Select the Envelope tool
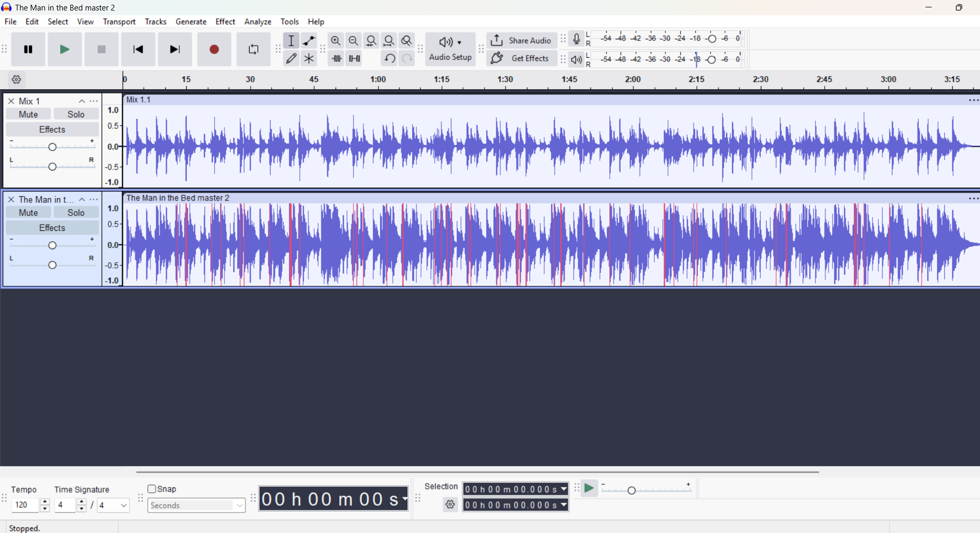The image size is (980, 533). pyautogui.click(x=309, y=41)
